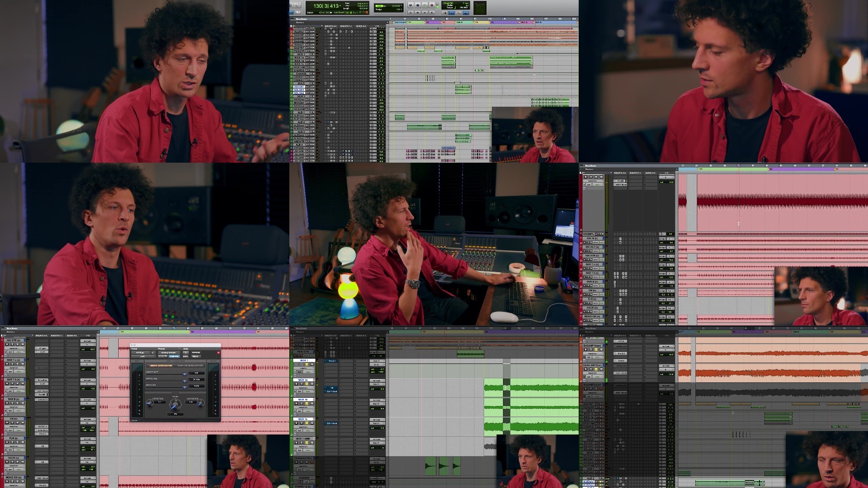Select the BASAM1 (e) track name in the orange waveform frame

592,346
